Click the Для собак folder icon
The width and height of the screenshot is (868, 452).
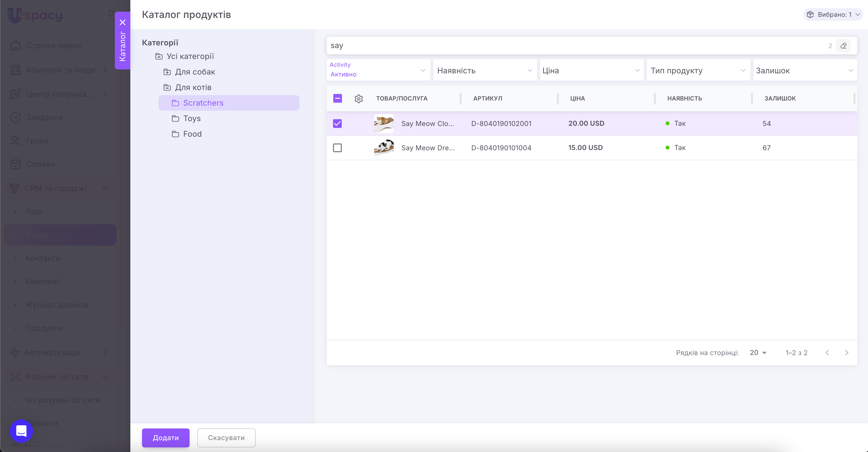tap(167, 72)
